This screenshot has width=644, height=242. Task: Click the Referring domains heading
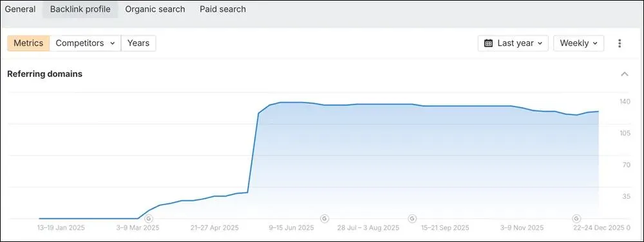pos(45,74)
